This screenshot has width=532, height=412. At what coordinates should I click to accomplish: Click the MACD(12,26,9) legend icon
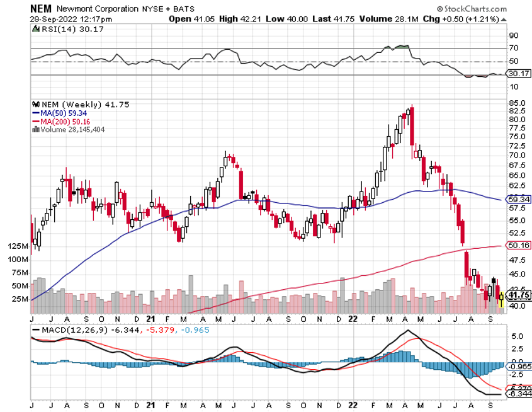tap(35, 330)
